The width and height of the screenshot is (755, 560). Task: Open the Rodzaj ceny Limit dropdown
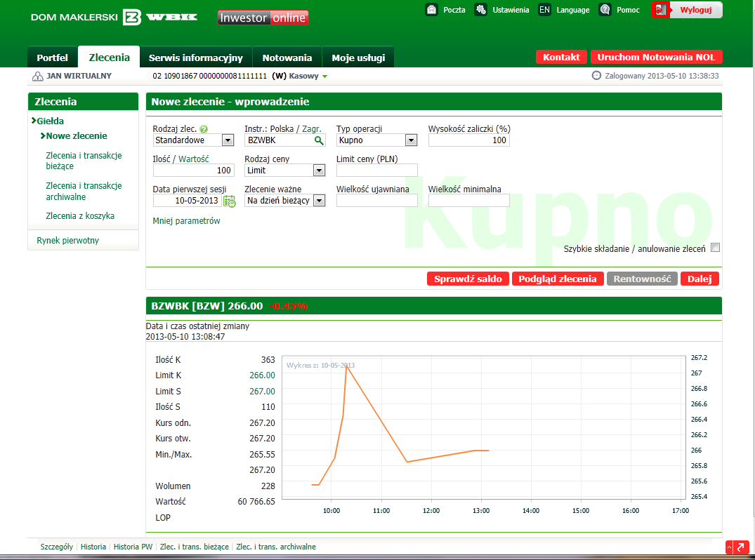coord(285,171)
